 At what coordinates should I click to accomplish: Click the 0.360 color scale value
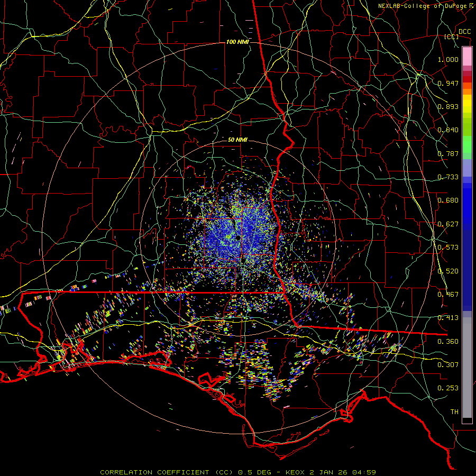click(x=448, y=342)
